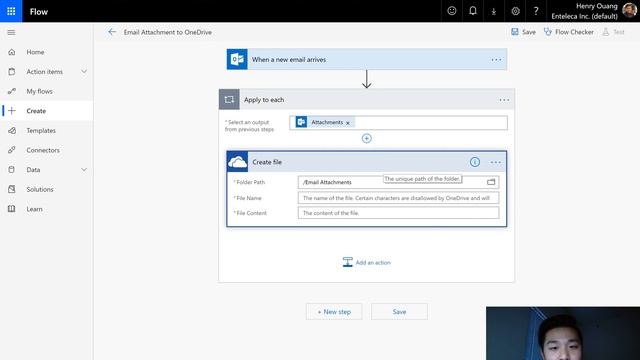Image resolution: width=640 pixels, height=360 pixels.
Task: Remove the Attachments token
Action: pyautogui.click(x=348, y=123)
